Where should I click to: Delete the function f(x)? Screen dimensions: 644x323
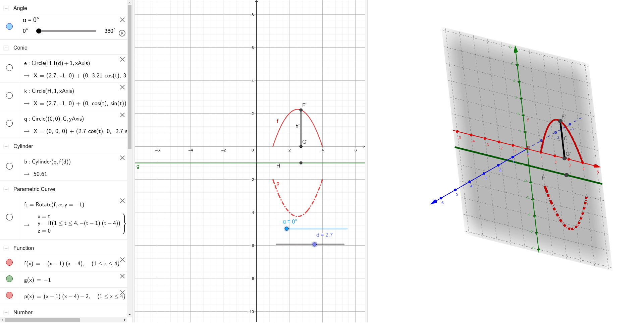pyautogui.click(x=123, y=260)
